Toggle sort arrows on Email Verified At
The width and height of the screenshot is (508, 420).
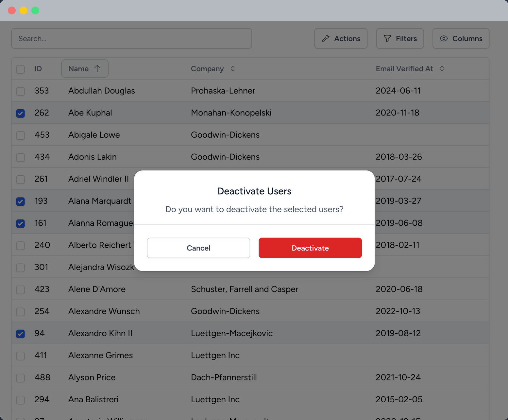(442, 69)
